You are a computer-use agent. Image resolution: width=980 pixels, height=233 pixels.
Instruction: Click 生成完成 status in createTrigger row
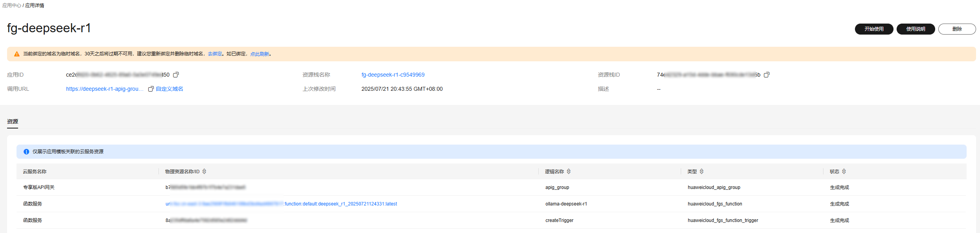[x=840, y=220]
